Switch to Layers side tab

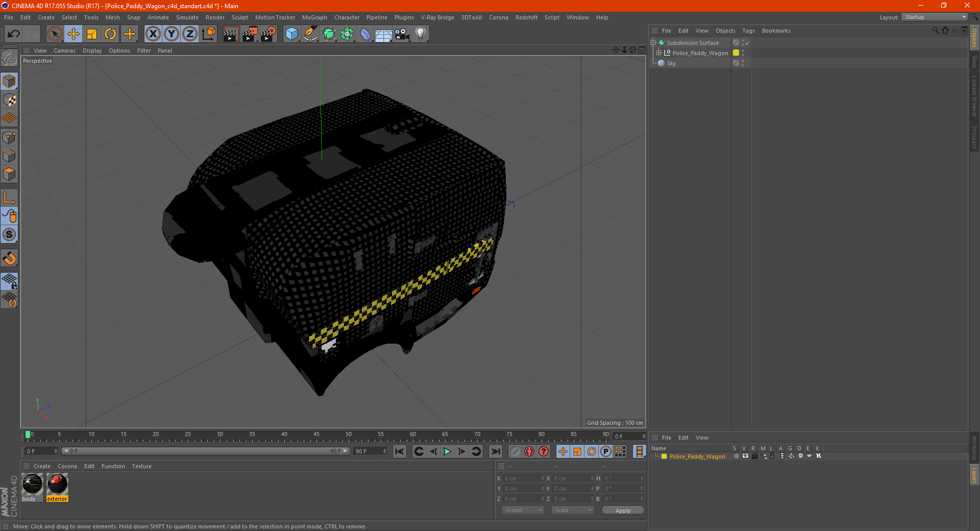974,475
